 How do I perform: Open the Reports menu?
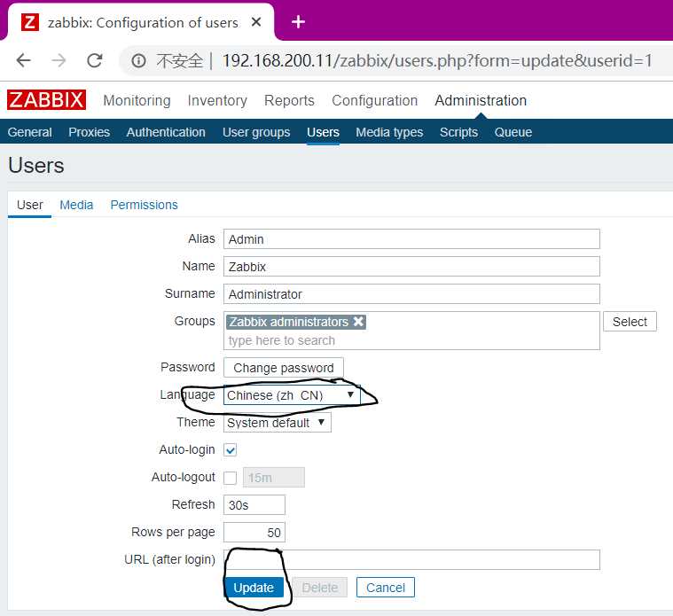(x=289, y=100)
